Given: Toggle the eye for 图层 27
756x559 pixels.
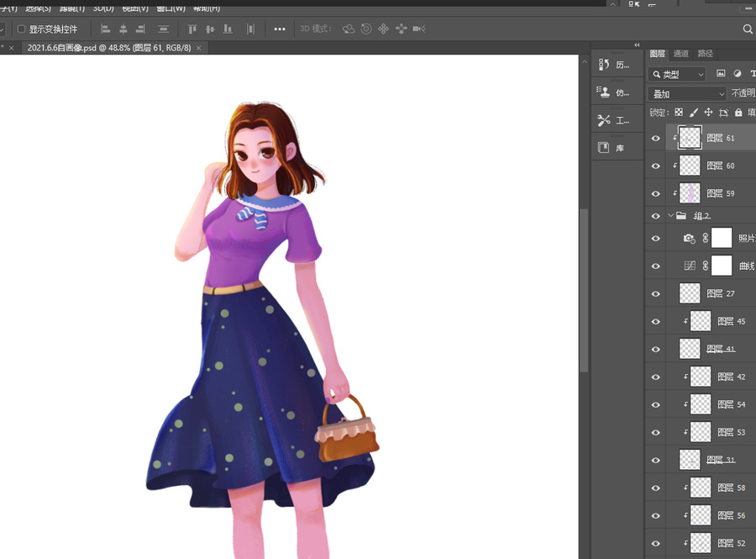Looking at the screenshot, I should (x=656, y=293).
